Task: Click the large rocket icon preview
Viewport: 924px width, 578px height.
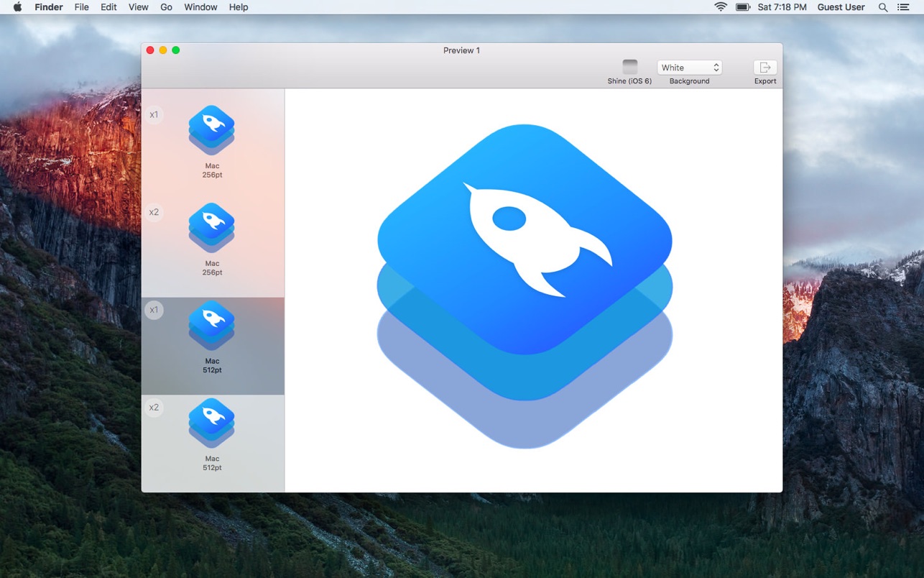Action: (525, 286)
